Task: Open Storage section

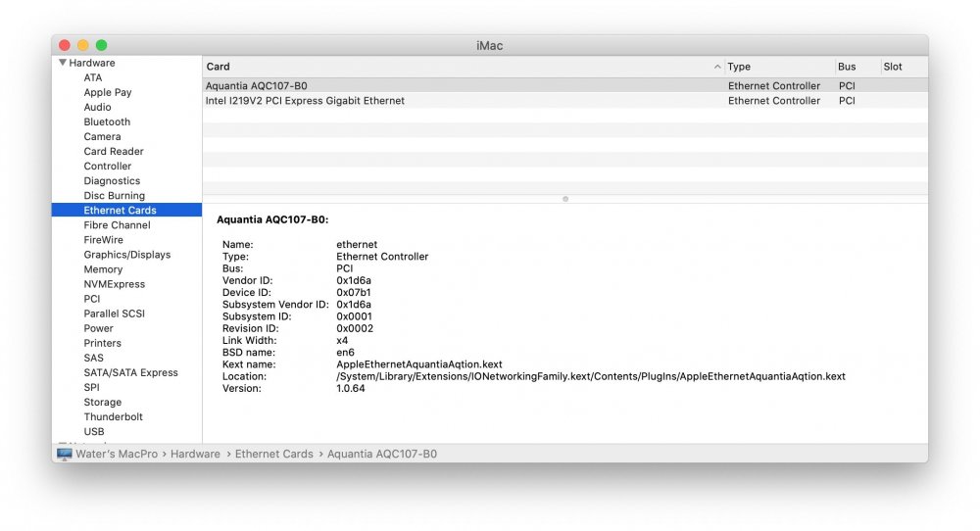Action: pyautogui.click(x=103, y=402)
